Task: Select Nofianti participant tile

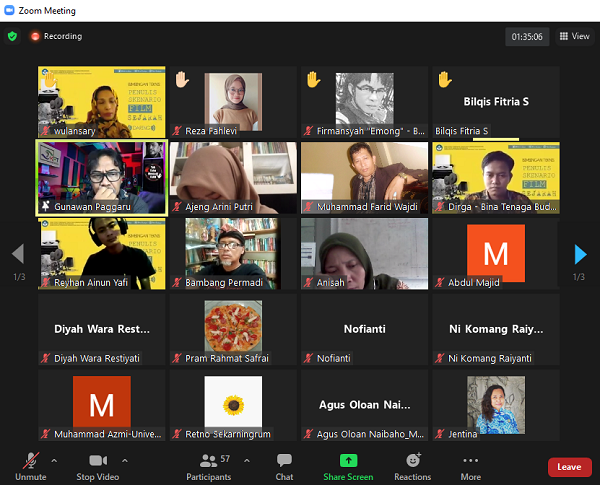Action: click(x=364, y=329)
